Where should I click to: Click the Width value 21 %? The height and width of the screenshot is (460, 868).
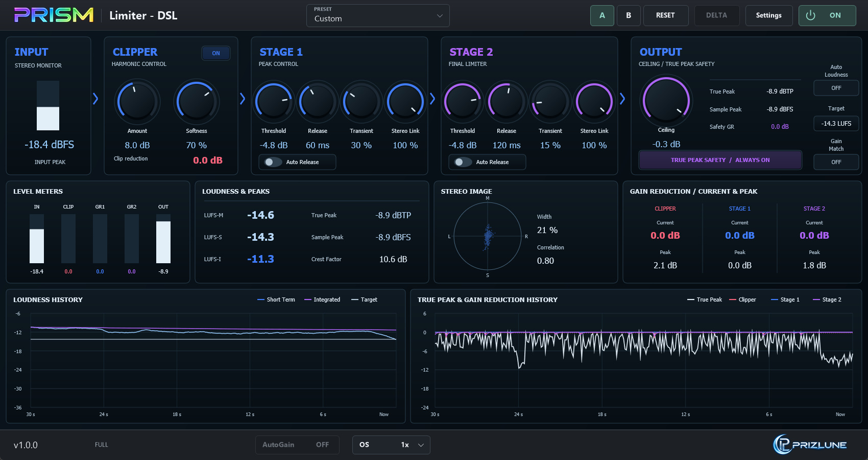[x=547, y=230]
